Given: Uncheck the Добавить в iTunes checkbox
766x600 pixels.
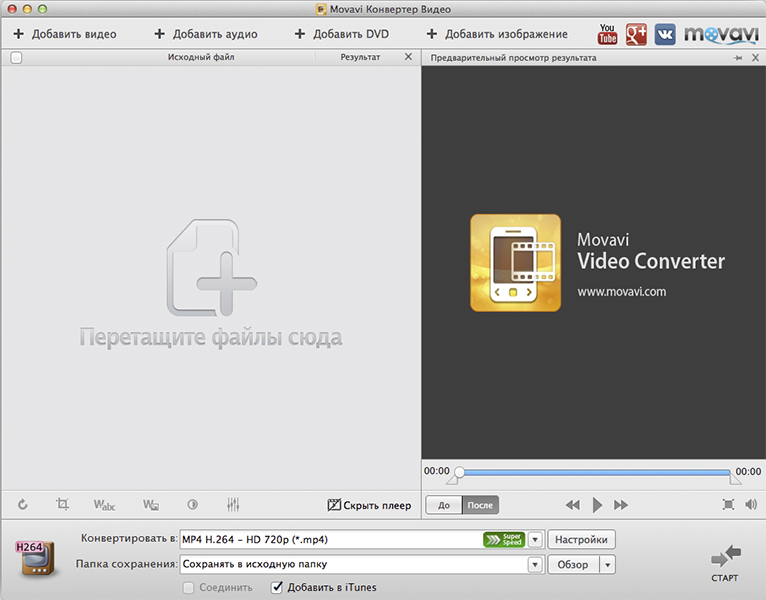Looking at the screenshot, I should 278,587.
